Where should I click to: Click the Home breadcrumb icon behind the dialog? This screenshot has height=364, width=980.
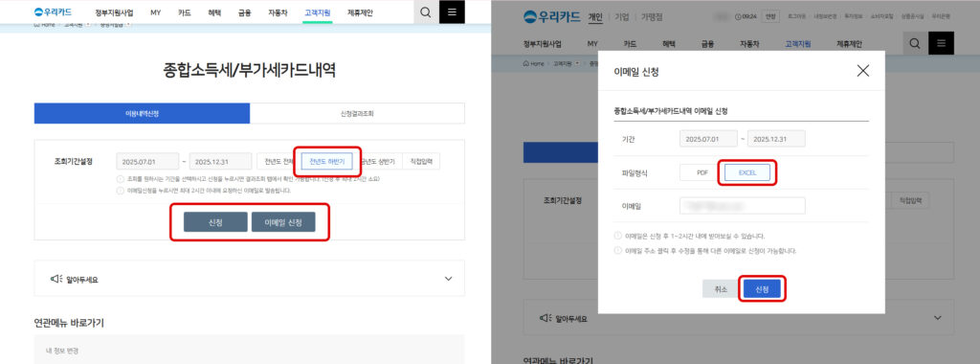click(526, 64)
